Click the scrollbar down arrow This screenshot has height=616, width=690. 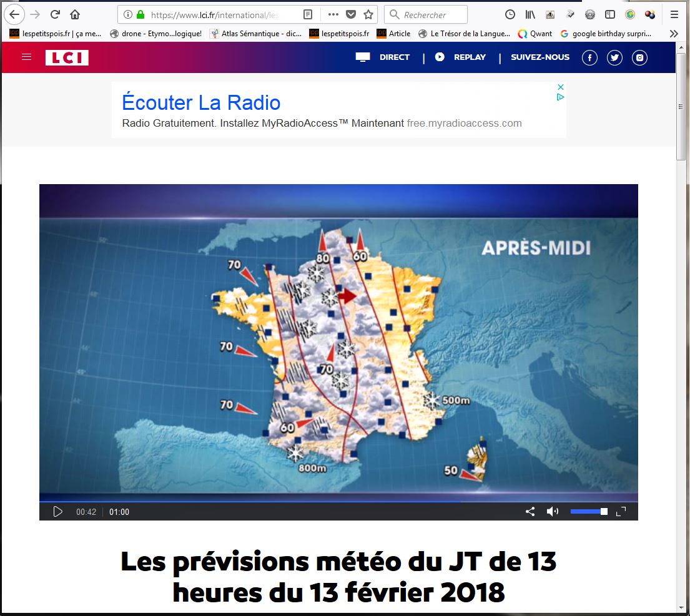tap(681, 608)
